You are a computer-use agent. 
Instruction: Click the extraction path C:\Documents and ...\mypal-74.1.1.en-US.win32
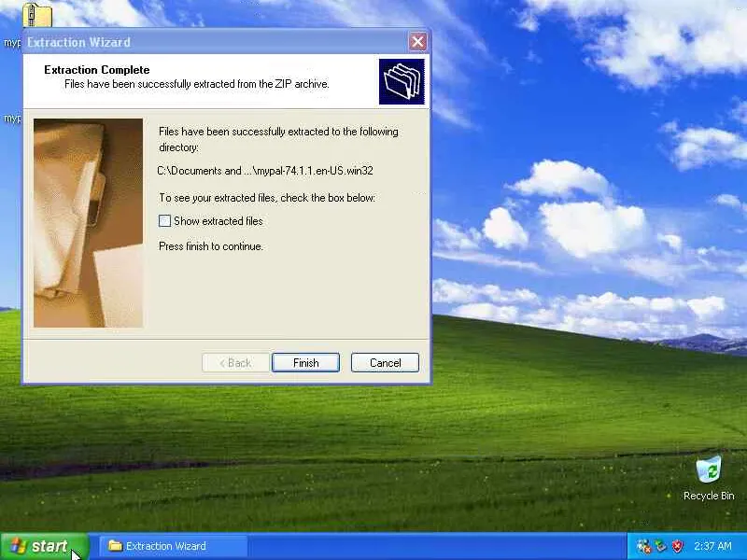265,171
